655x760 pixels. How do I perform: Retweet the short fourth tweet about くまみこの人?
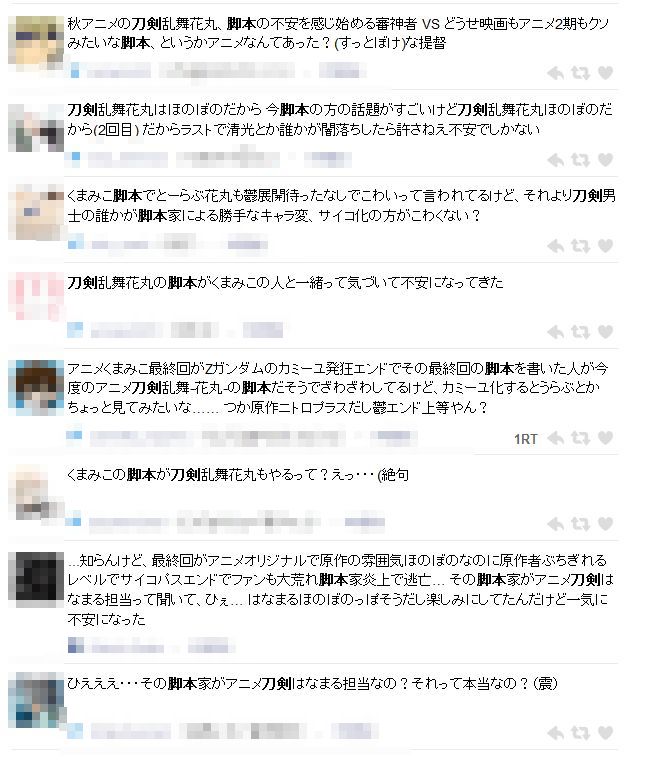(580, 332)
